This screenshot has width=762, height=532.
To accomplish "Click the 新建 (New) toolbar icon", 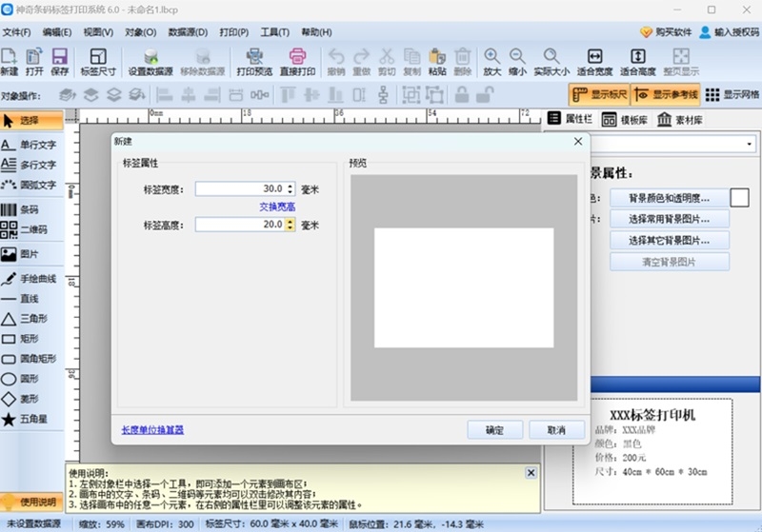I will 10,62.
